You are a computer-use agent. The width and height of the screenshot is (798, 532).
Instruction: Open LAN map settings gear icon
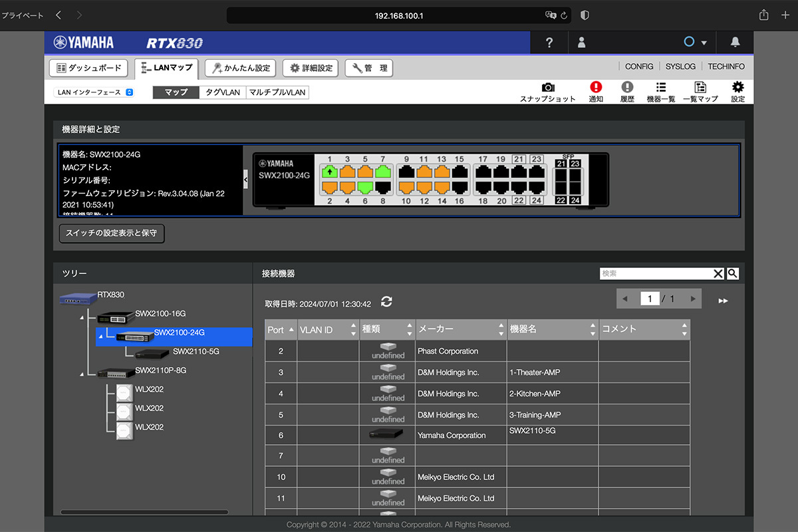(737, 88)
